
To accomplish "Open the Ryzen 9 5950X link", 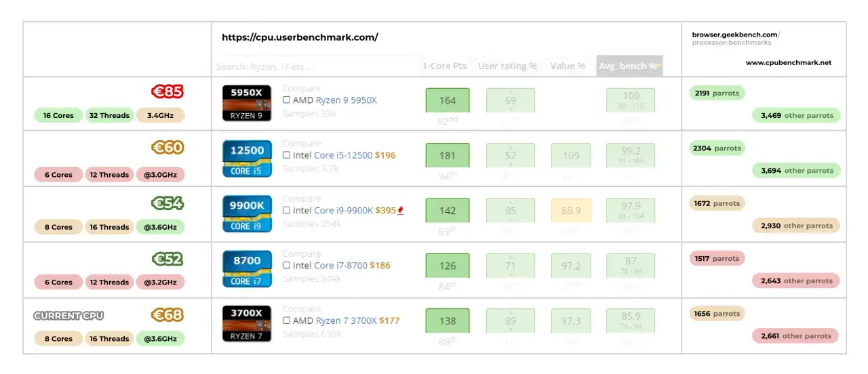I will (x=346, y=100).
